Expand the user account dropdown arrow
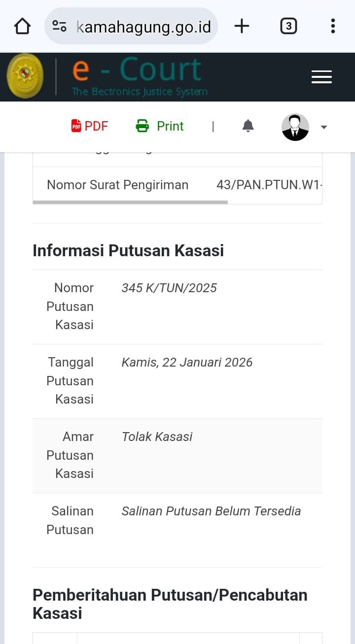 click(324, 127)
